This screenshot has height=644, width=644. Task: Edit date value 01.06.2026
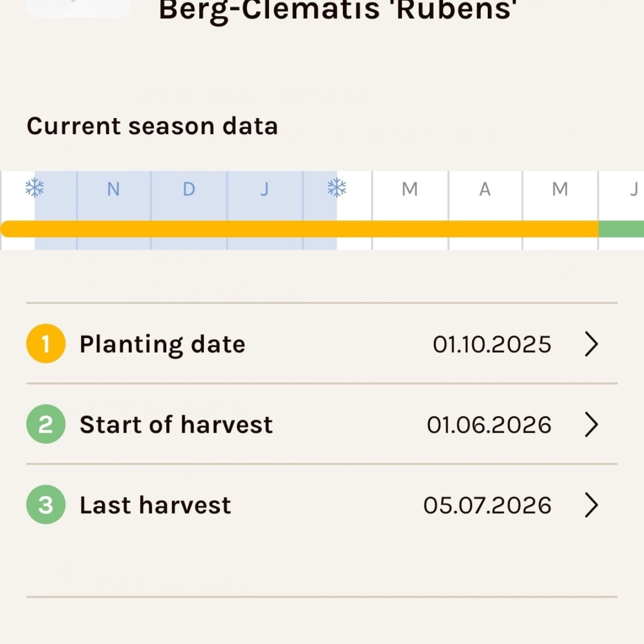[x=489, y=425]
